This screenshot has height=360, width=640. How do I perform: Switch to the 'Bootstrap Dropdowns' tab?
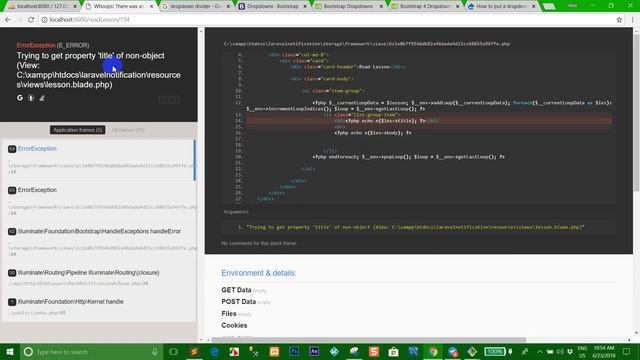(348, 6)
